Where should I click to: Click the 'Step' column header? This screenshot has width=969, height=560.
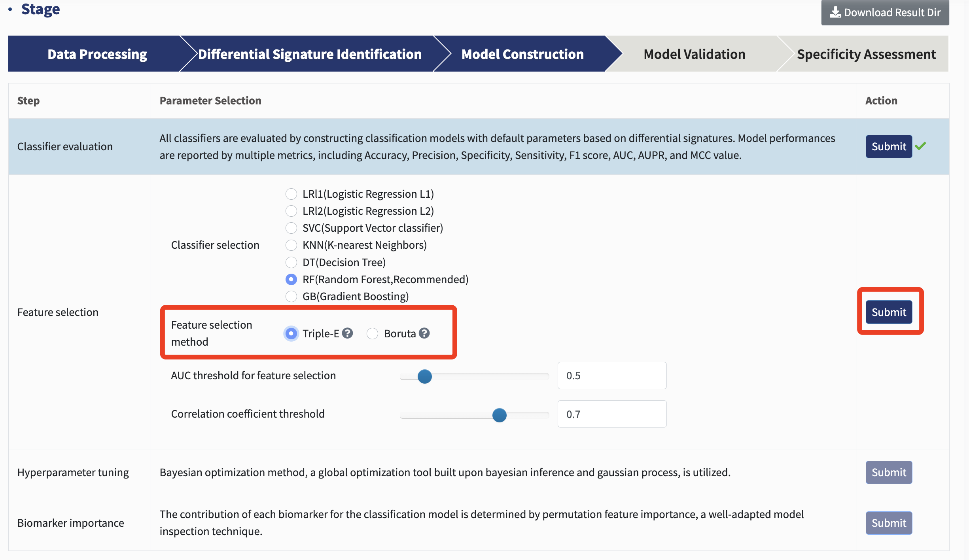(28, 100)
